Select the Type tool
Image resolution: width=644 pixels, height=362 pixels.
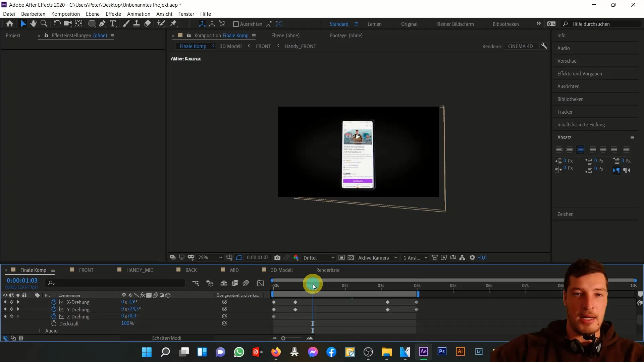[x=113, y=24]
